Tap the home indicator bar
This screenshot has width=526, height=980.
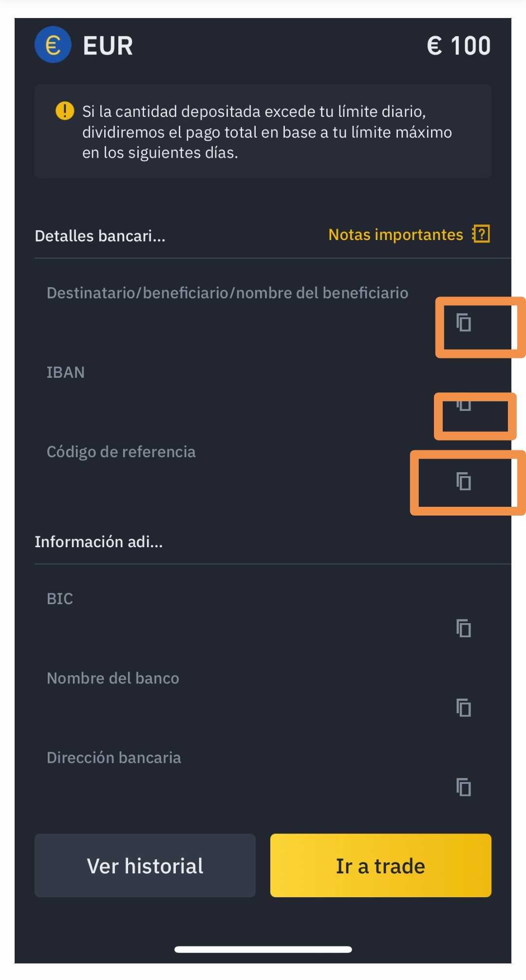click(263, 949)
